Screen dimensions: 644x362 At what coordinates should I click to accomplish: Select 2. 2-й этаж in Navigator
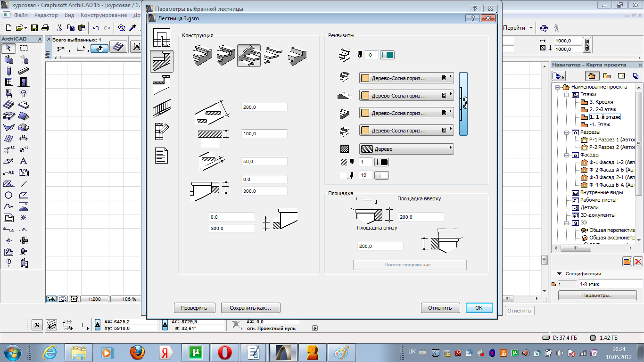click(x=603, y=109)
